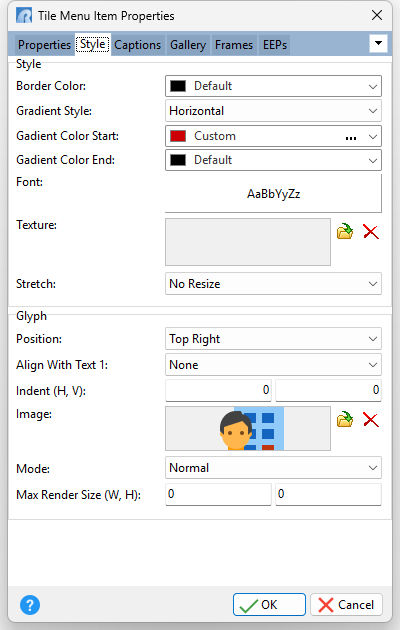Browse for a Glyph image file
Viewport: 400px width, 630px height.
pyautogui.click(x=345, y=419)
